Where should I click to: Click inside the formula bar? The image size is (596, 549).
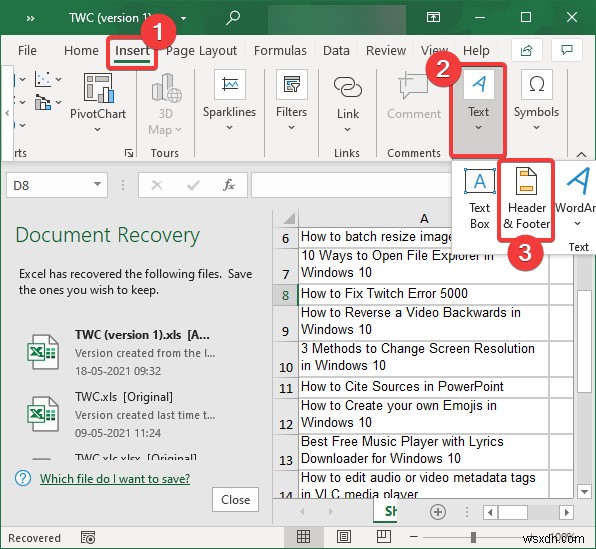tap(351, 185)
